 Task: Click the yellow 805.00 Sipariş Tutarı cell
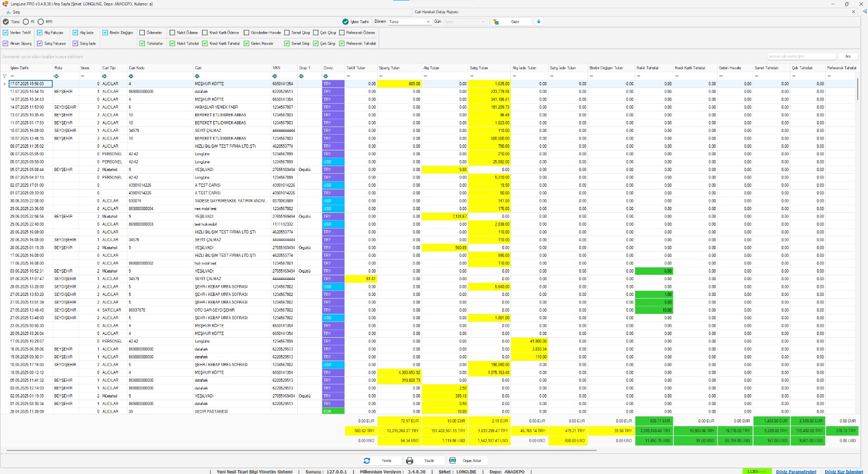399,84
